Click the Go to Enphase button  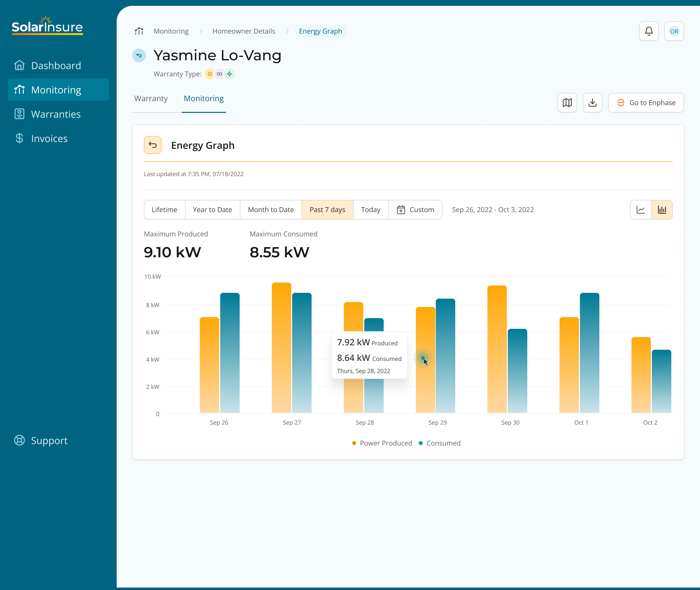646,103
